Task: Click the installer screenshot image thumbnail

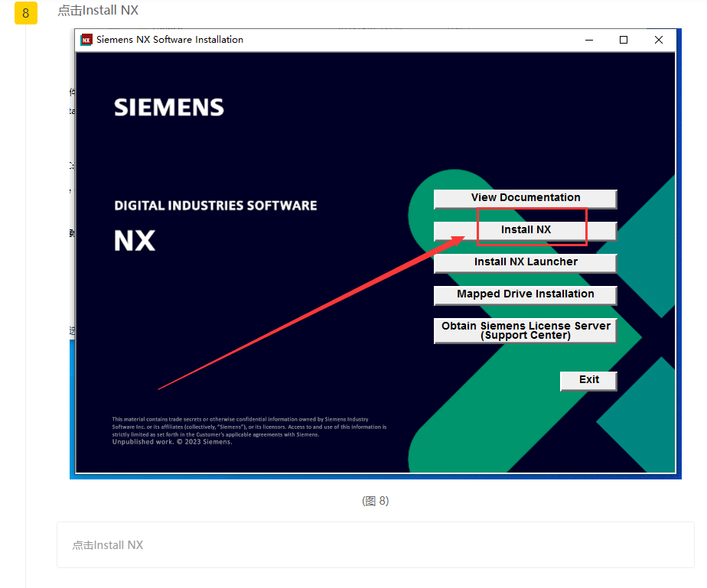Action: [x=375, y=254]
